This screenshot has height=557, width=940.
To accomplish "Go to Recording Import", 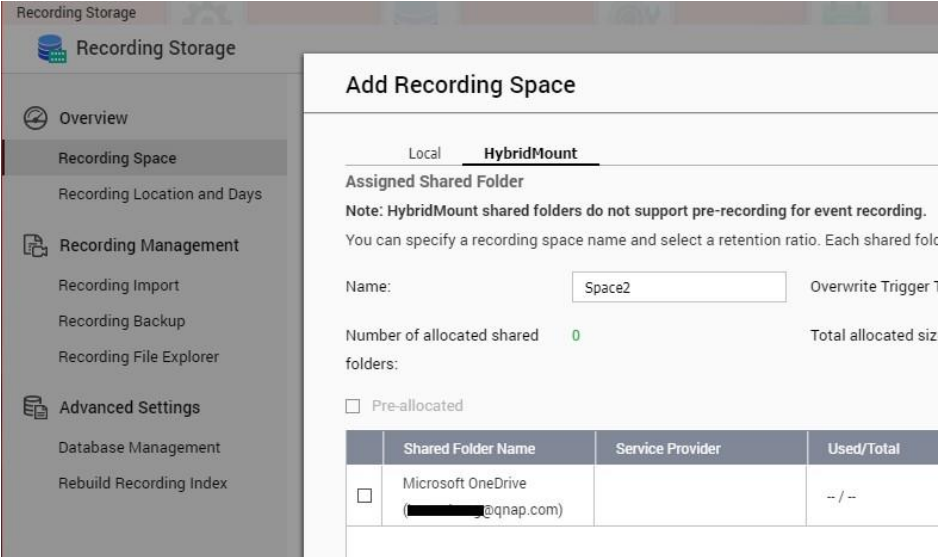I will click(x=119, y=286).
